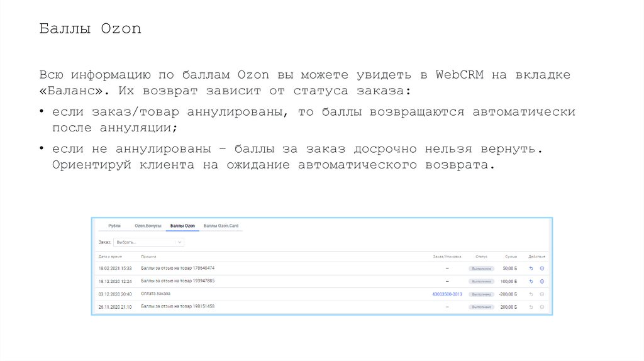Click the undo icon in the 18.12.2020 12:24 row
The width and height of the screenshot is (644, 361).
click(531, 282)
